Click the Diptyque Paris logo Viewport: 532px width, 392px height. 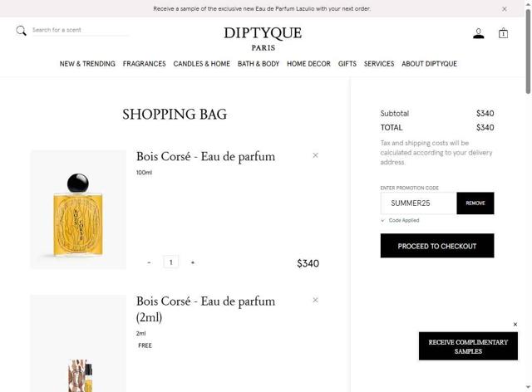(263, 39)
